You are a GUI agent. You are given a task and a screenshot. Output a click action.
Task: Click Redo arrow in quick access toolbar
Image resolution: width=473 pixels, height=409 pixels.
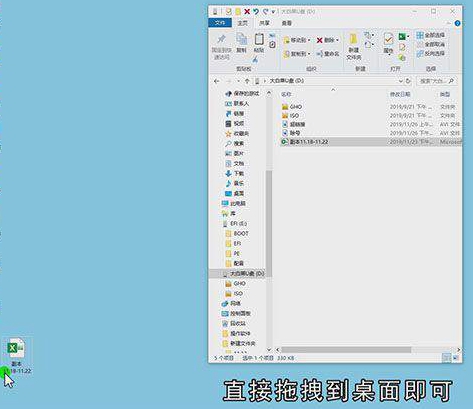(265, 12)
